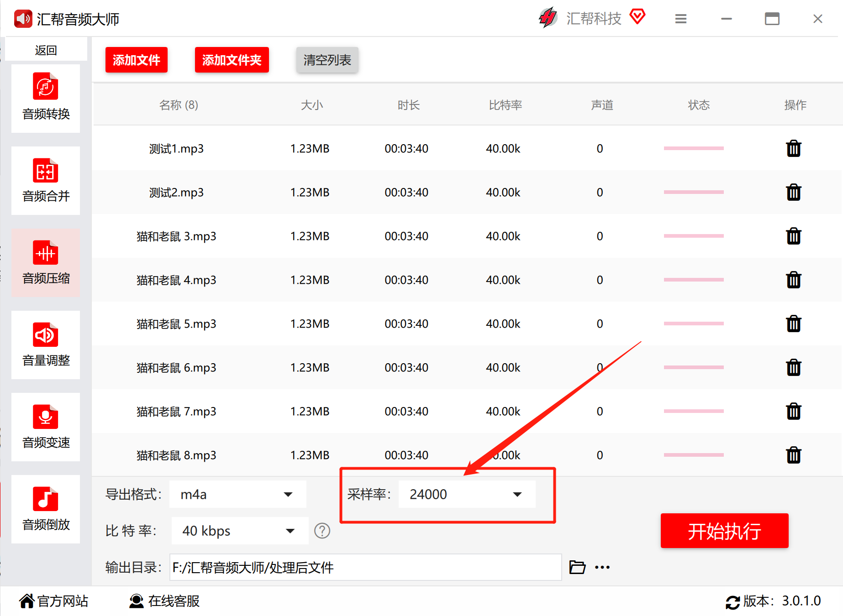
Task: Open 在线客服 online support link
Action: pos(164,601)
